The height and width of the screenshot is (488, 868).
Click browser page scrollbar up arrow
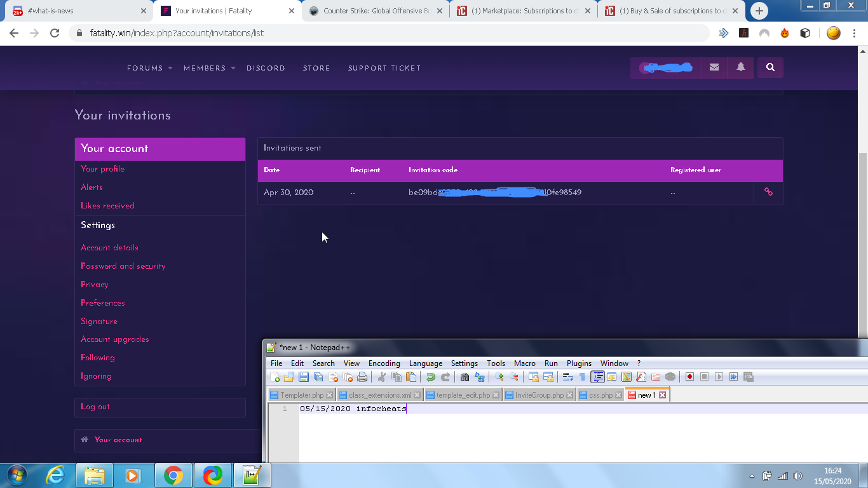coord(863,51)
